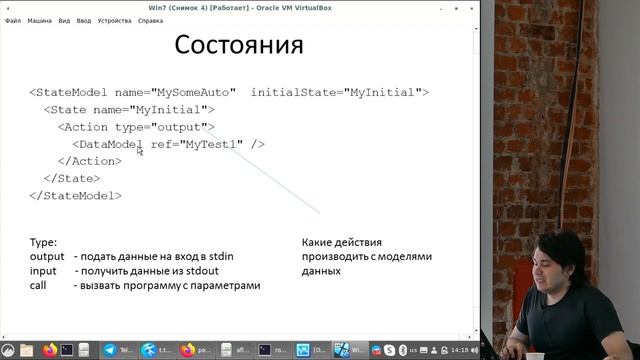
Task: Click the closing '</StateModel>' tag
Action: [x=76, y=196]
